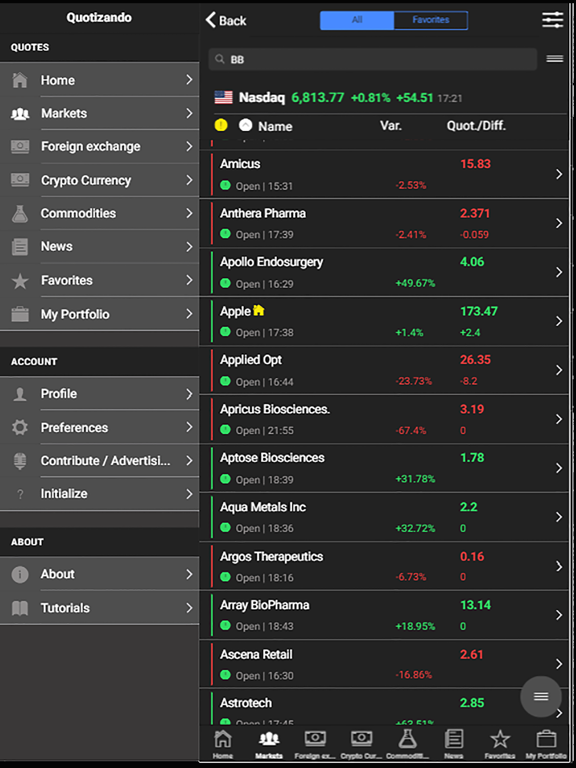Toggle the green status dot on Aqua Metals row

click(225, 528)
